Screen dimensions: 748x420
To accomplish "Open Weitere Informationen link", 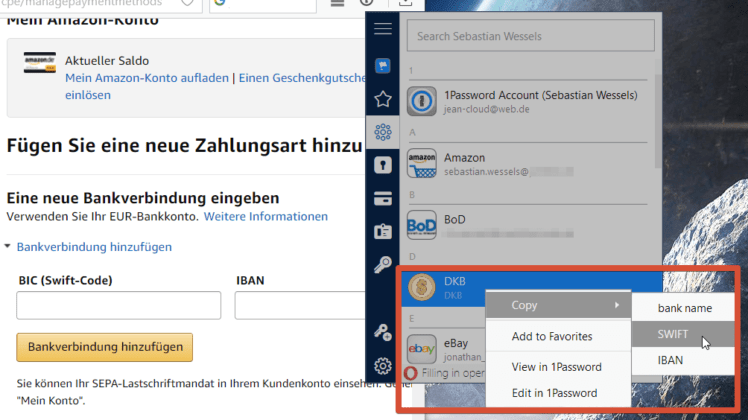I will coord(266,217).
